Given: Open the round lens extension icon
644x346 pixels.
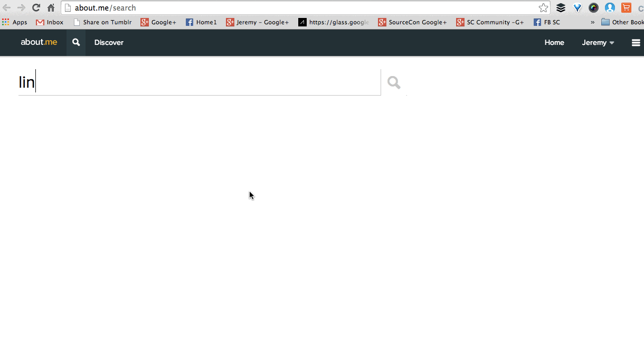Looking at the screenshot, I should (594, 7).
